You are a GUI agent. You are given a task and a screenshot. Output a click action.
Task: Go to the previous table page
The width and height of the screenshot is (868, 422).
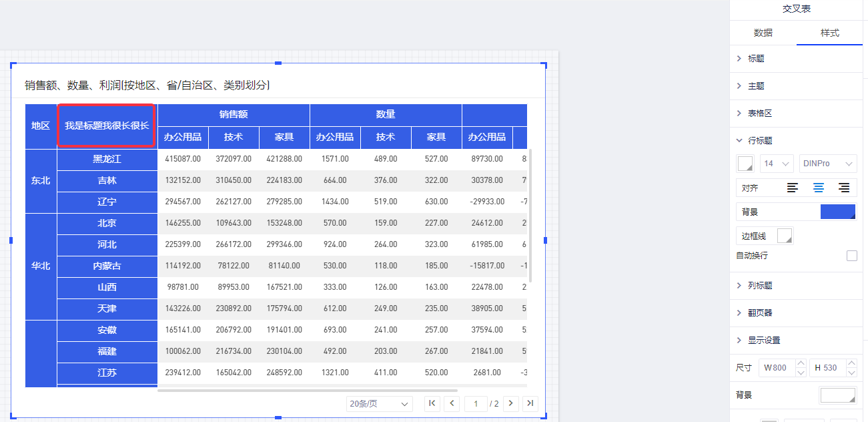pyautogui.click(x=452, y=403)
